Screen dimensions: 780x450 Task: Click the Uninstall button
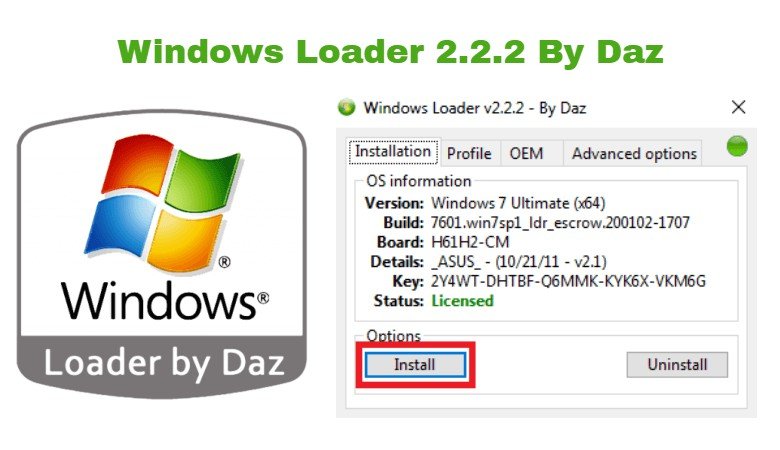click(x=677, y=364)
